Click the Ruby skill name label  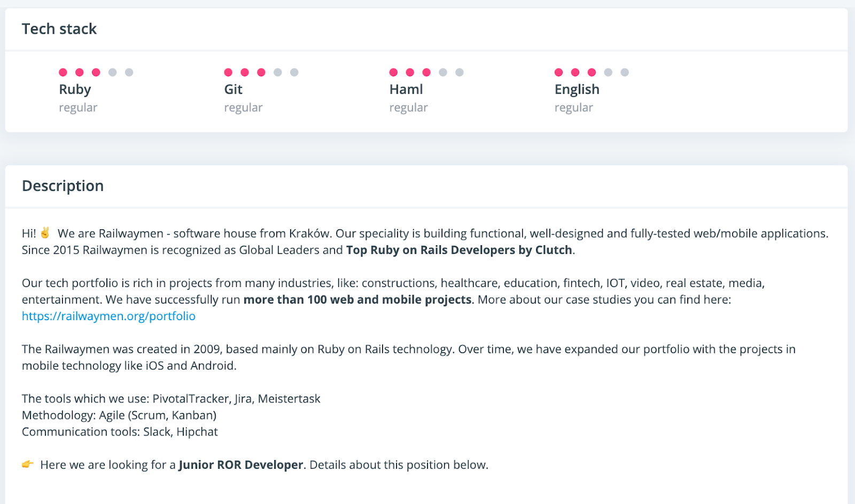[75, 89]
